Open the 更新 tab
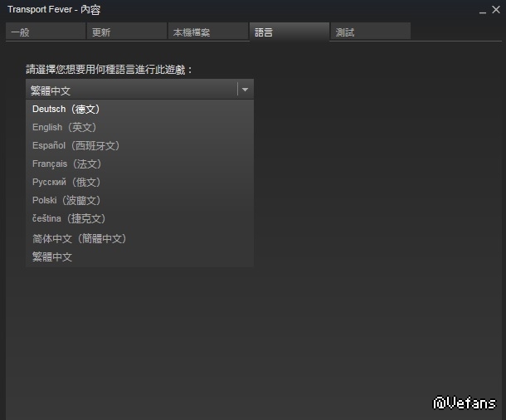This screenshot has height=420, width=506. click(126, 32)
